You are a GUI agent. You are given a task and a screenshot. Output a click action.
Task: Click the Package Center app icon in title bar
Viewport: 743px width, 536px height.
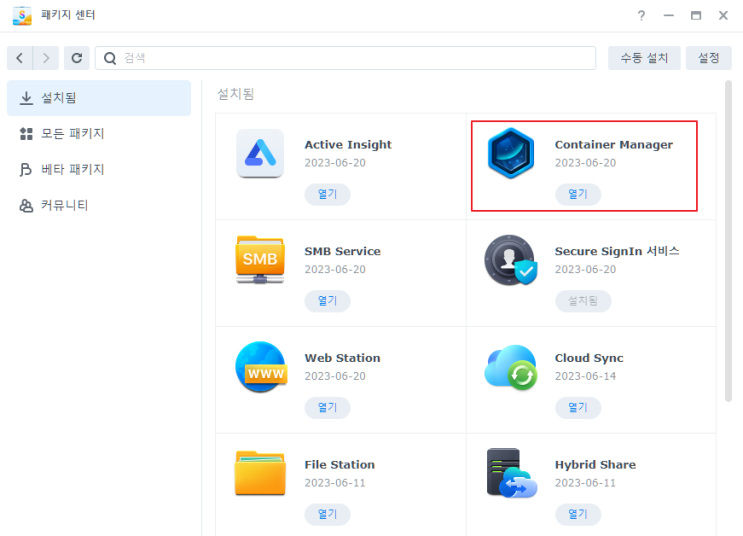click(x=22, y=16)
